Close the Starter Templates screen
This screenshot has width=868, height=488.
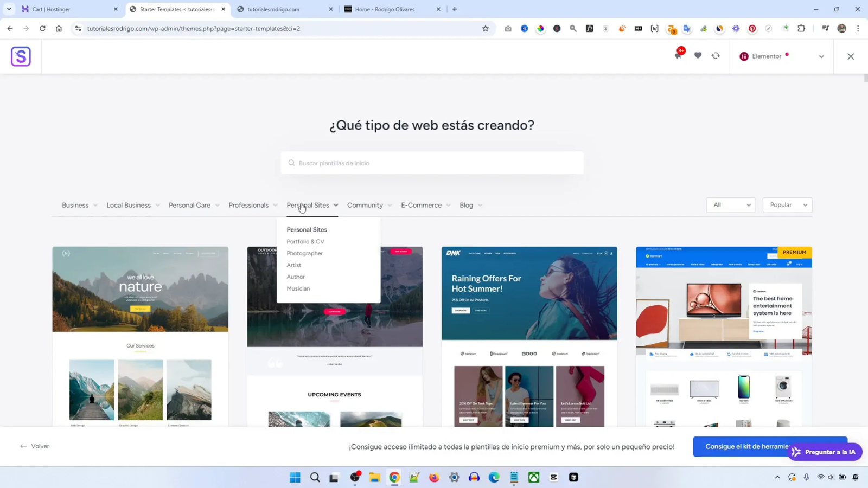850,56
